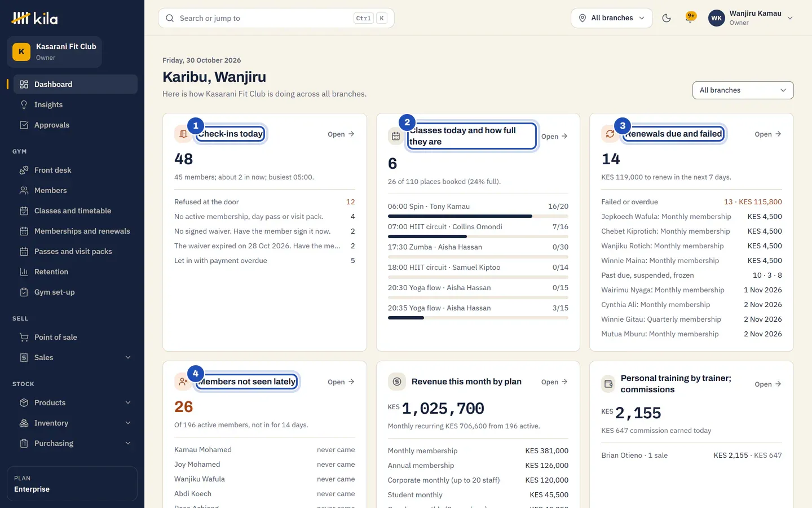Click the Dashboard grid icon in sidebar
This screenshot has height=508, width=812.
[x=24, y=84]
